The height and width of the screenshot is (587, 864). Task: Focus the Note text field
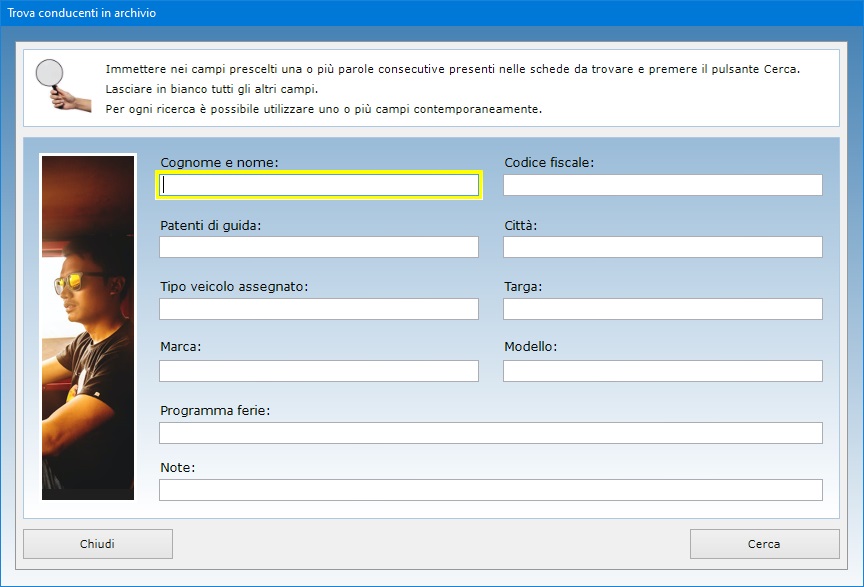point(490,490)
